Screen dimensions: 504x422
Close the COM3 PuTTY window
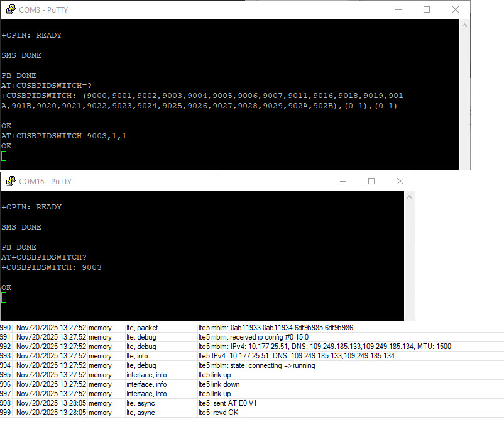pos(456,9)
